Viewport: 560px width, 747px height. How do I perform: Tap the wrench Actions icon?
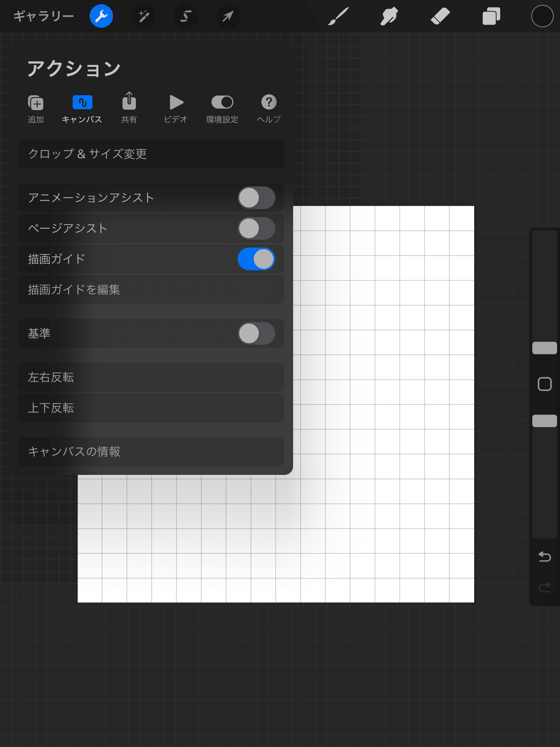[101, 16]
